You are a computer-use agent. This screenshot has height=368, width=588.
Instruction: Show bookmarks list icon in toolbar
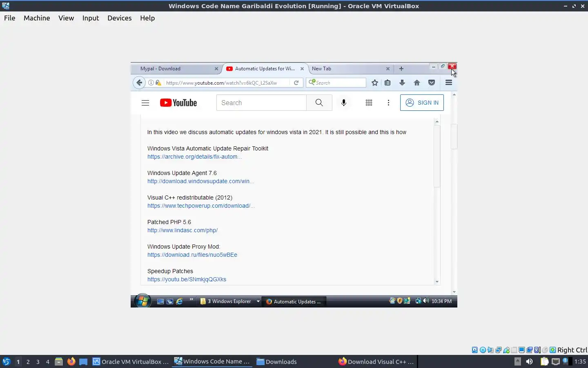click(x=388, y=83)
